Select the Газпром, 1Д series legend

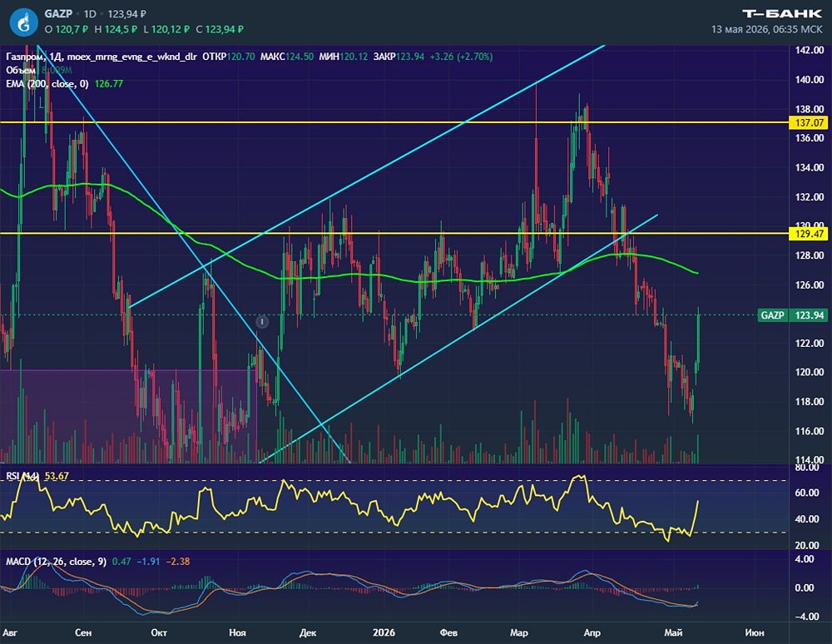[102, 57]
